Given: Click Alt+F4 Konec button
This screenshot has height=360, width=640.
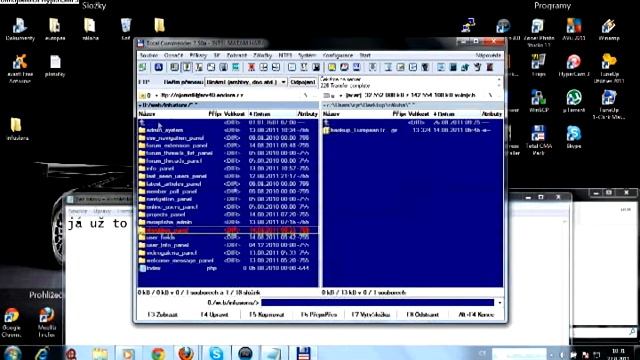Looking at the screenshot, I should coord(476,315).
